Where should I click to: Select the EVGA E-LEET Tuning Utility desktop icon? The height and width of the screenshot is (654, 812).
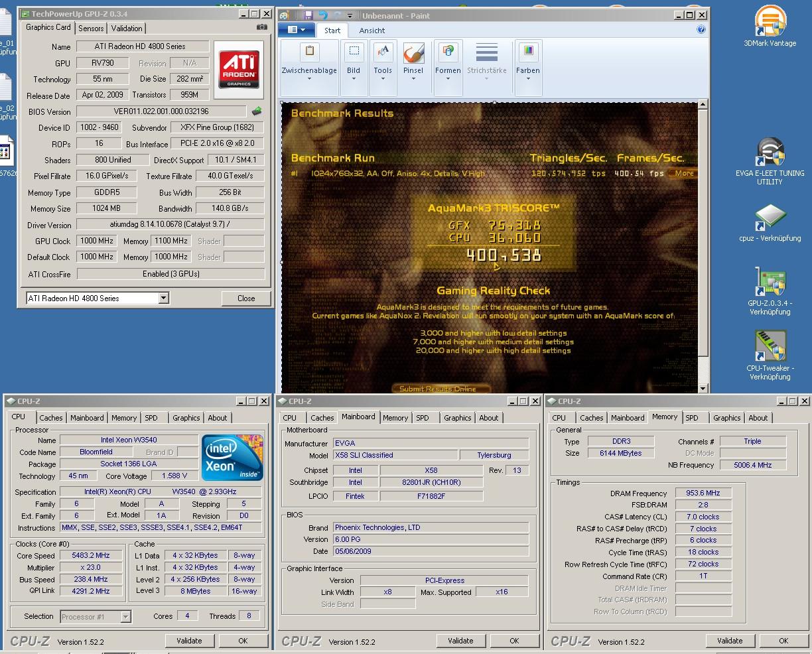point(770,162)
